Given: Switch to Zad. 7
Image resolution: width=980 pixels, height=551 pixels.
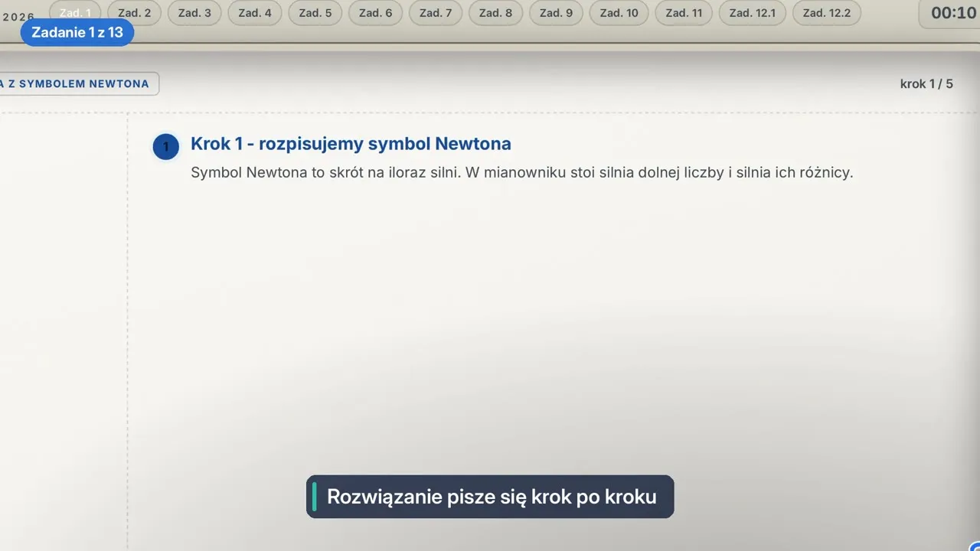Looking at the screenshot, I should (x=436, y=13).
